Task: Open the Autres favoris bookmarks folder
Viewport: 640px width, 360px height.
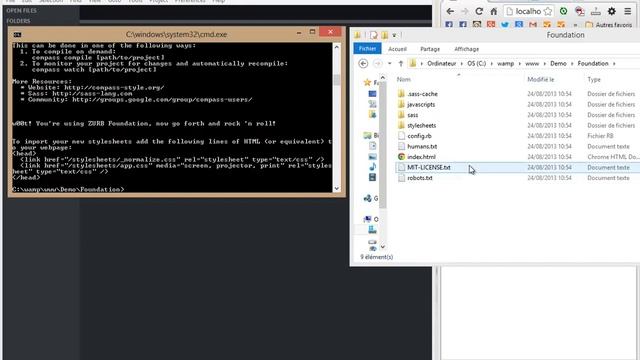Action: click(x=608, y=25)
